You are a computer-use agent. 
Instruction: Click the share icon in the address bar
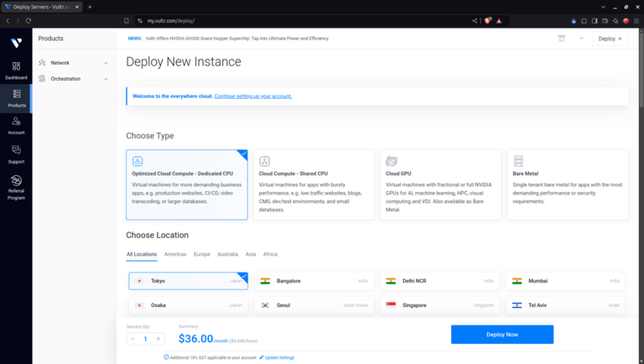click(475, 20)
